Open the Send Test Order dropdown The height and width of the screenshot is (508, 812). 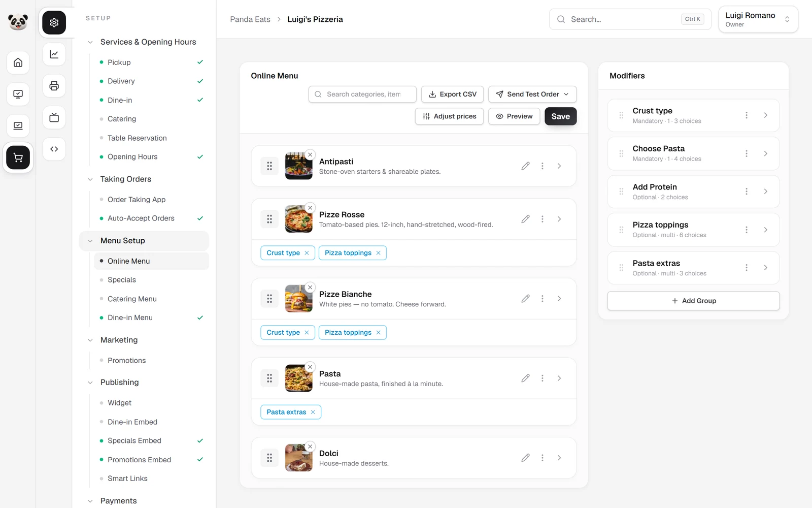click(532, 94)
